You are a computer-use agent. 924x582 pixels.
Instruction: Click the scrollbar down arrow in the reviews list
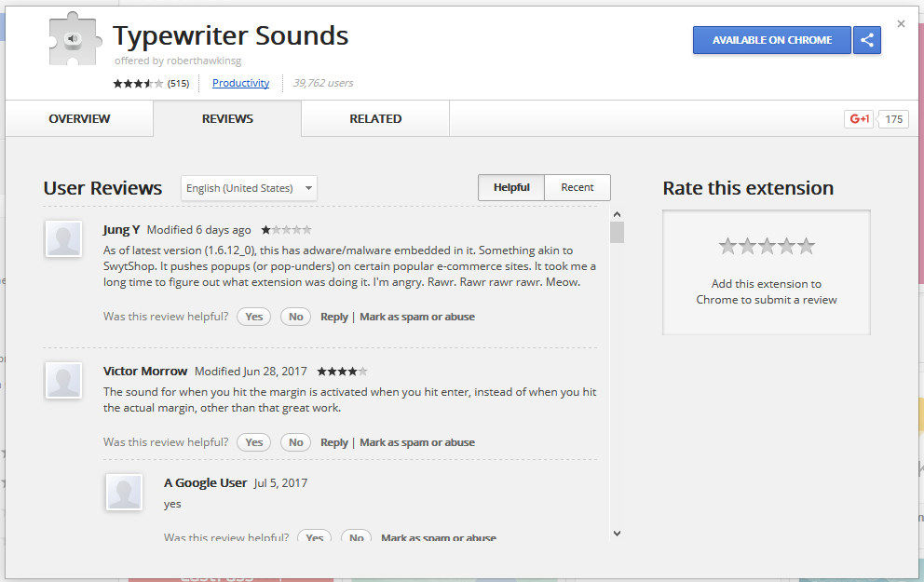(x=617, y=532)
